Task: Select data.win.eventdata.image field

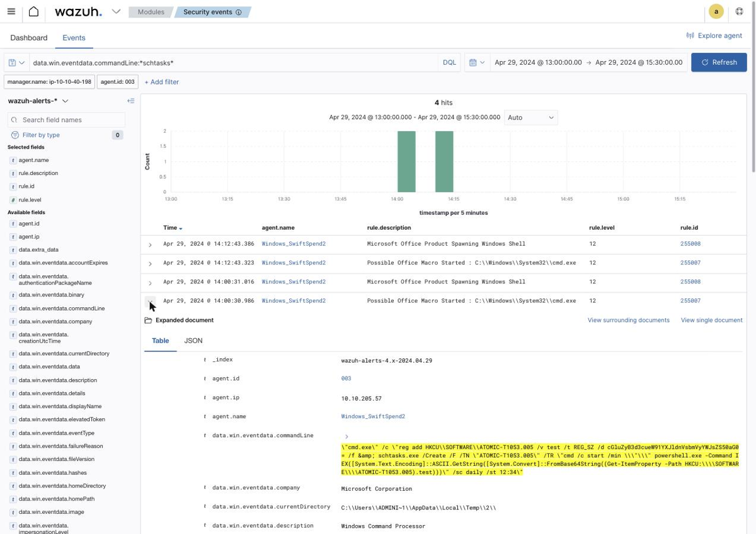Action: [51, 512]
